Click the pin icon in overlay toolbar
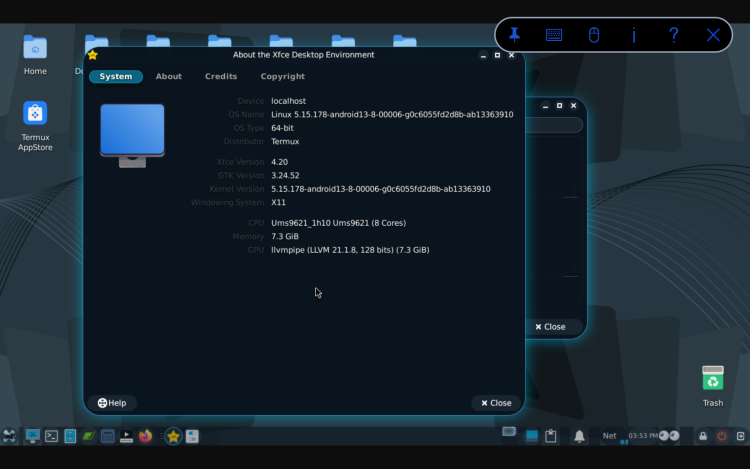Image resolution: width=750 pixels, height=469 pixels. coord(514,35)
